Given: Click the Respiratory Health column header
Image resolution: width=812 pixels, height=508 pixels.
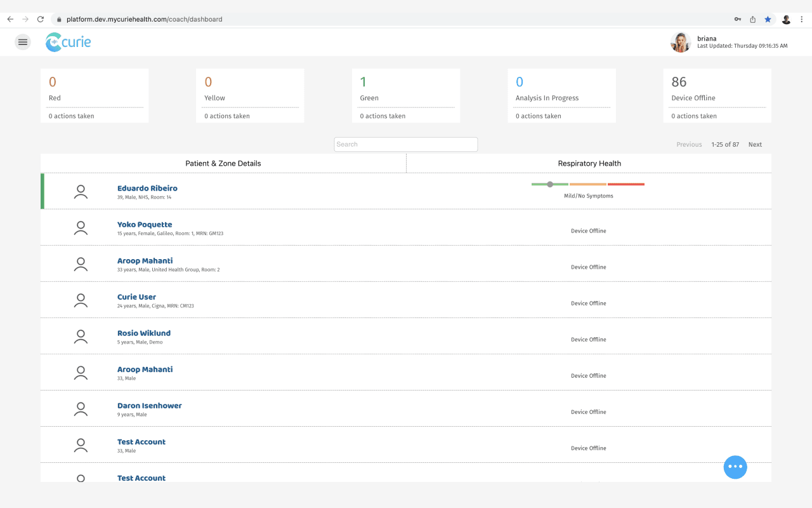Looking at the screenshot, I should tap(589, 163).
